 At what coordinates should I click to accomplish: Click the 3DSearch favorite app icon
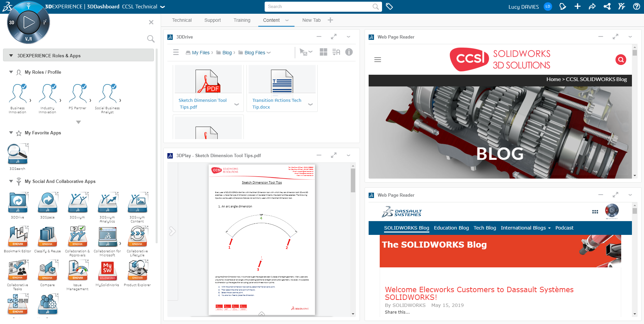click(17, 154)
